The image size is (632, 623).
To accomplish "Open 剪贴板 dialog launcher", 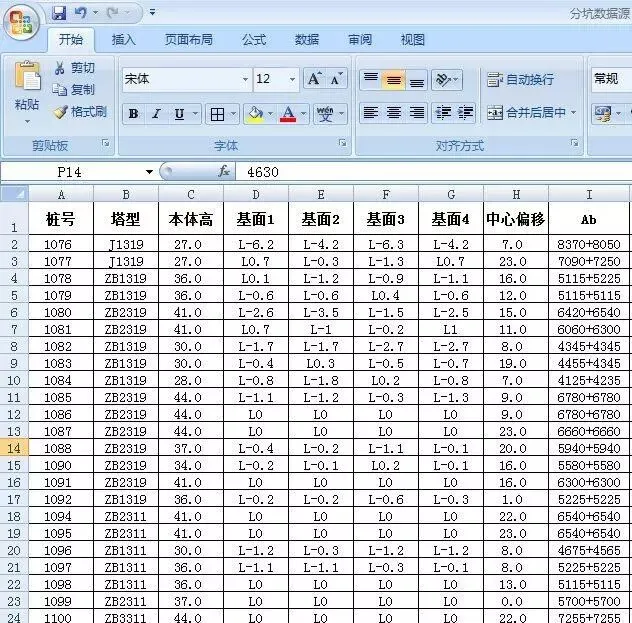I will 106,143.
